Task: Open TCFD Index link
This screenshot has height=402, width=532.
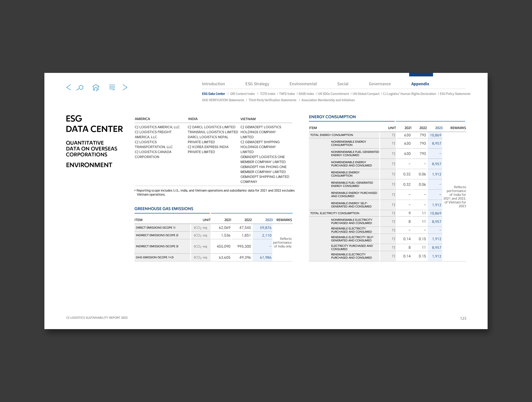Action: [x=268, y=94]
